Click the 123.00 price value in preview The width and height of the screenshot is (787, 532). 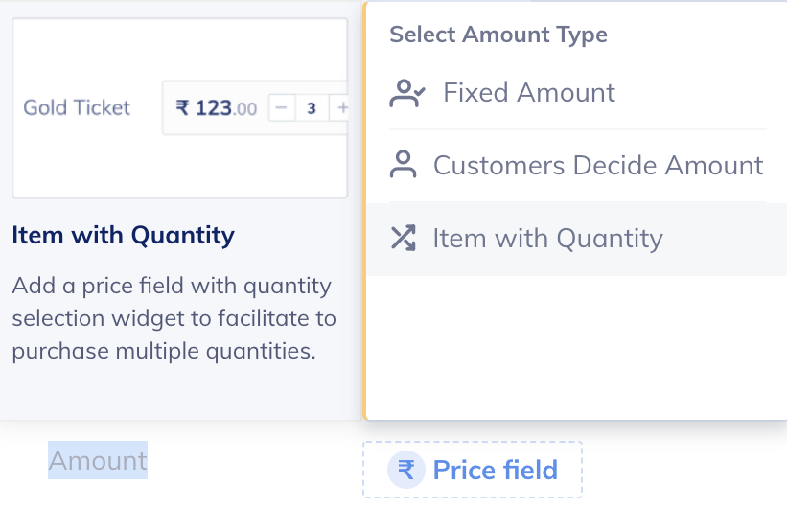226,108
